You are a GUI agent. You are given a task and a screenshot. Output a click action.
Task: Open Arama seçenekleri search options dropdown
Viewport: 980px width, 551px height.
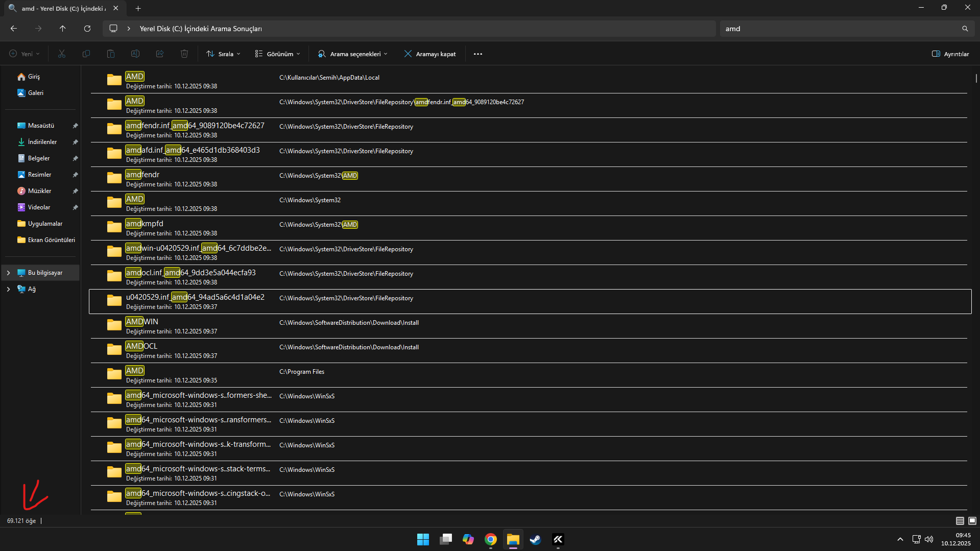(353, 54)
